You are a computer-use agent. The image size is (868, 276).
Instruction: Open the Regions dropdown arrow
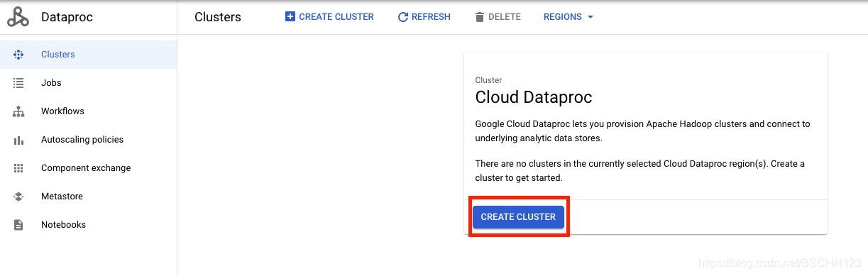pyautogui.click(x=590, y=17)
